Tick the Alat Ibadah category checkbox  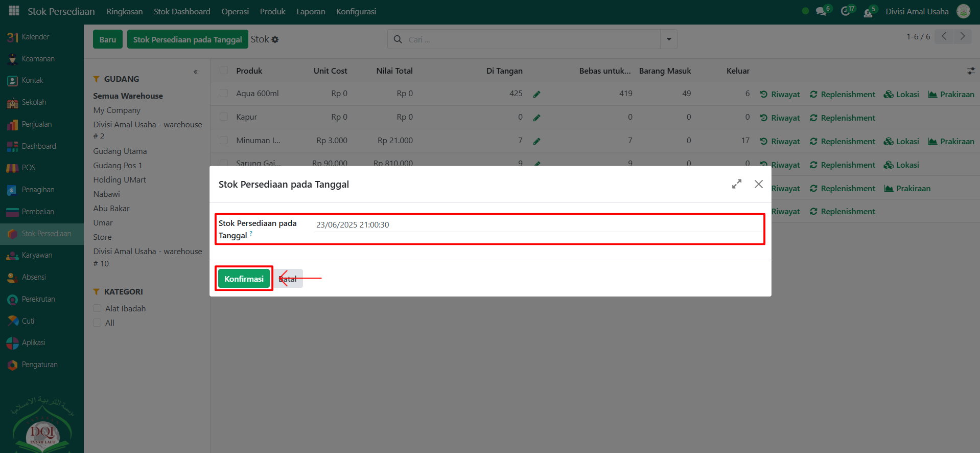[97, 308]
